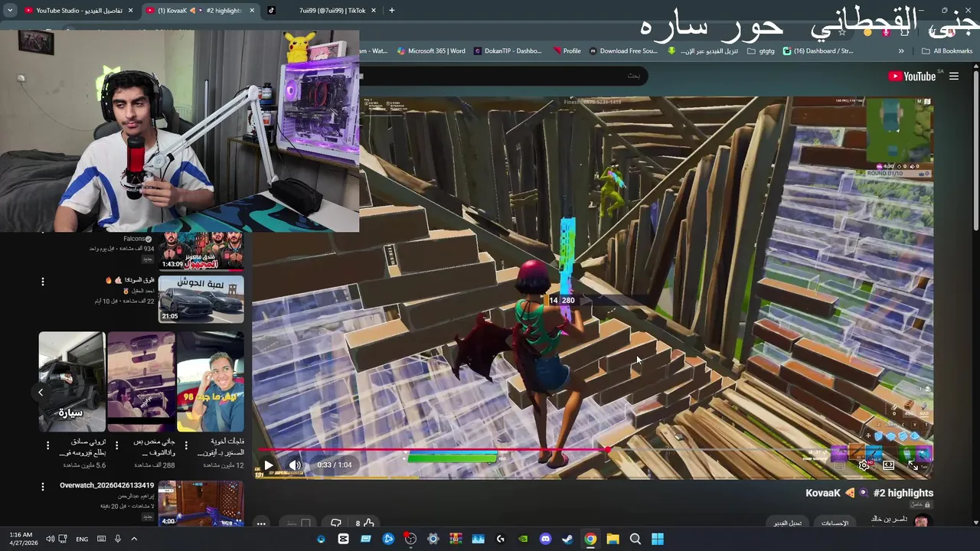Open the tab search dropdown arrow
Screen dimensions: 980x551
click(x=9, y=11)
